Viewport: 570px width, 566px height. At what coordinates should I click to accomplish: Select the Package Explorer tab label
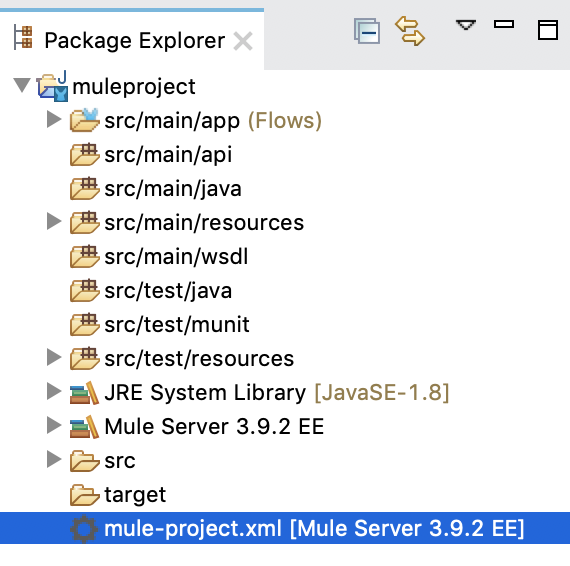coord(135,40)
